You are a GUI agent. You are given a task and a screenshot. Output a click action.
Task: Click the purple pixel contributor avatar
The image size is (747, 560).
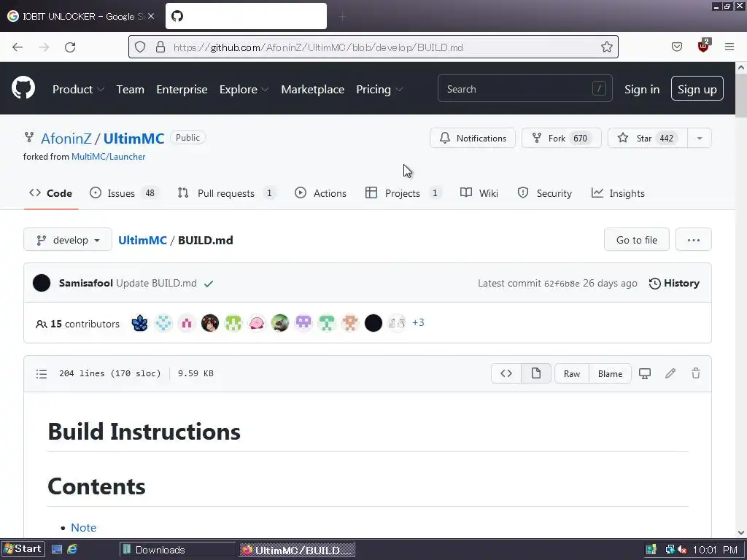tap(303, 323)
